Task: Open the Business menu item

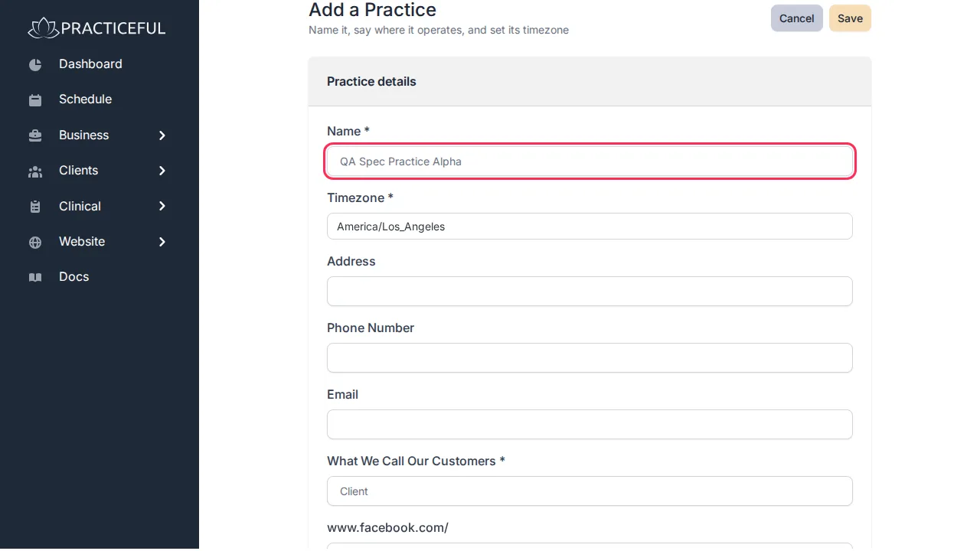Action: tap(83, 135)
